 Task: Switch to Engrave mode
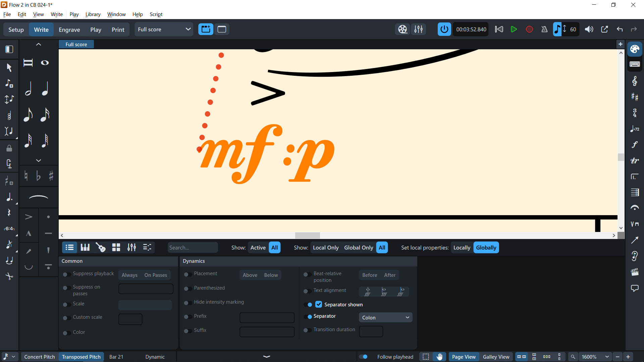(x=69, y=29)
